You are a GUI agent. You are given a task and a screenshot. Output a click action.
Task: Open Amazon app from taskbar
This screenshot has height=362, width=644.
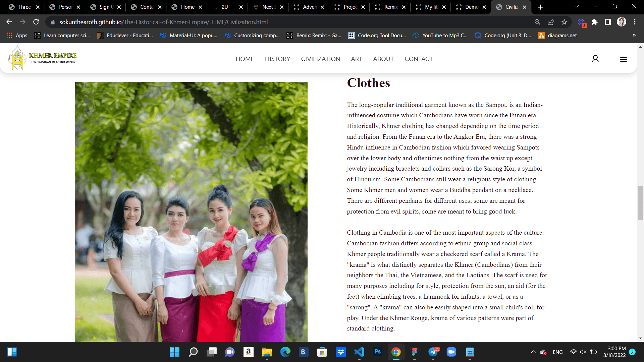click(249, 352)
